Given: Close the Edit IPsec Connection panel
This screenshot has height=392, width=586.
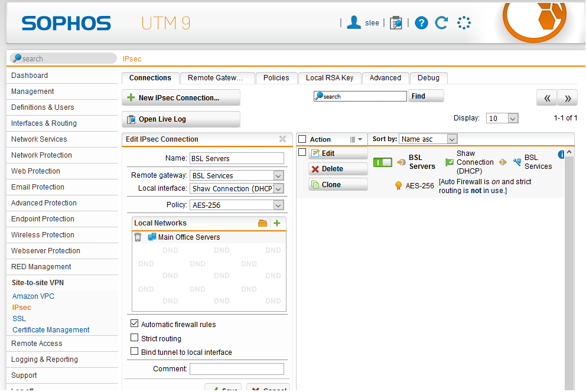Looking at the screenshot, I should [x=282, y=139].
